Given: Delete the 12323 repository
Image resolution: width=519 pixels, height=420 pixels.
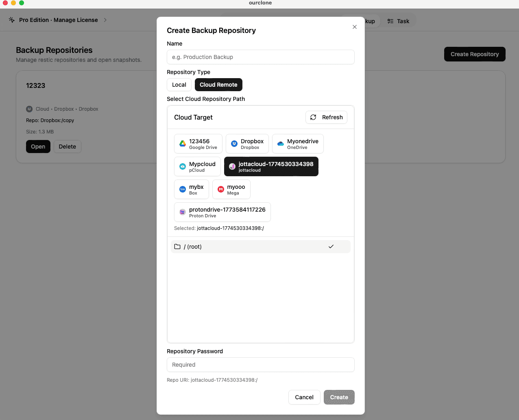Looking at the screenshot, I should 67,147.
